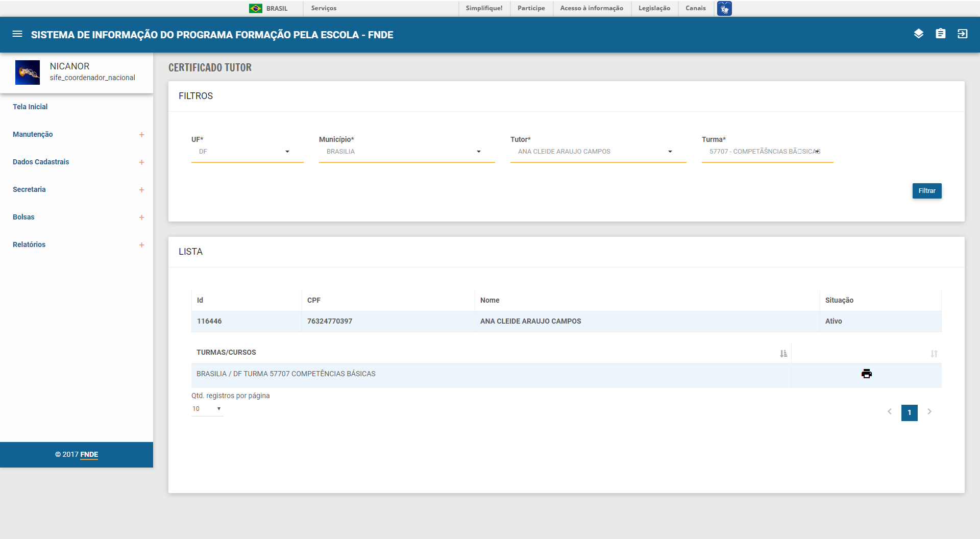The image size is (980, 539).
Task: Click the Filtrar button
Action: pyautogui.click(x=926, y=191)
